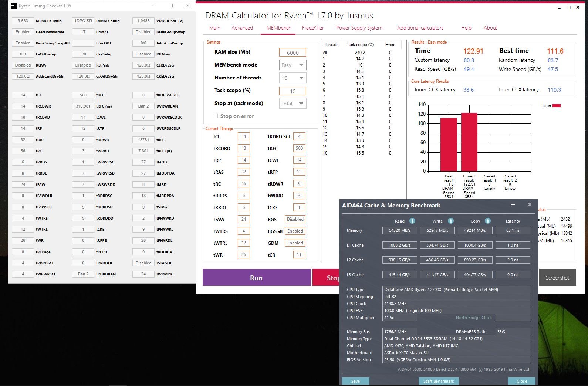Open the MEMbench mode dropdown
The image size is (588, 386).
(x=293, y=65)
